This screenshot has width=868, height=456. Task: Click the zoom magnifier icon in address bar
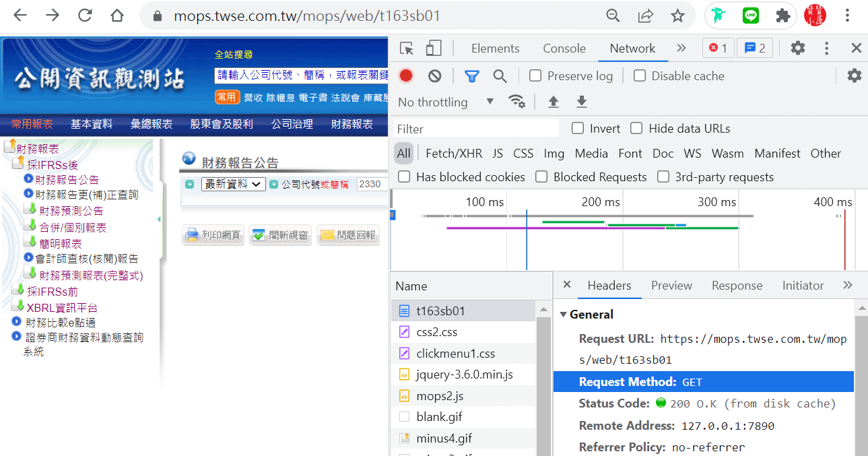[613, 15]
